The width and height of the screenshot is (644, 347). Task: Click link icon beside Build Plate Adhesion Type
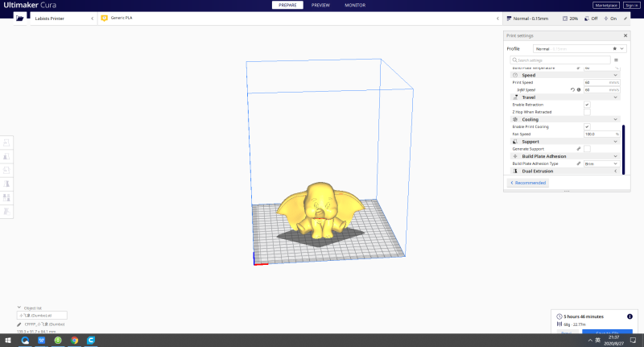coord(579,163)
